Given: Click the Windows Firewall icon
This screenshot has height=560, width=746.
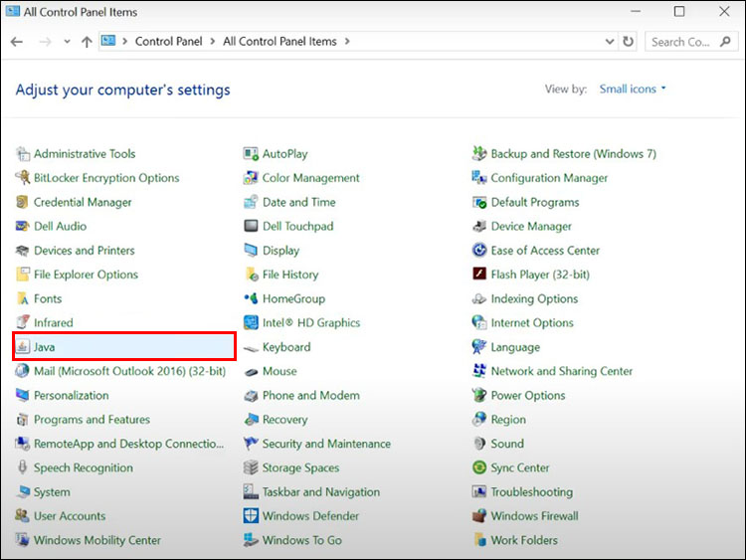Looking at the screenshot, I should (x=479, y=516).
